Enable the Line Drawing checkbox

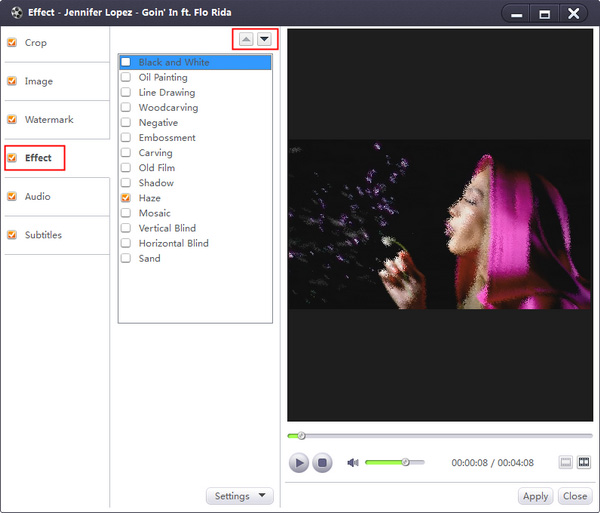[x=126, y=92]
